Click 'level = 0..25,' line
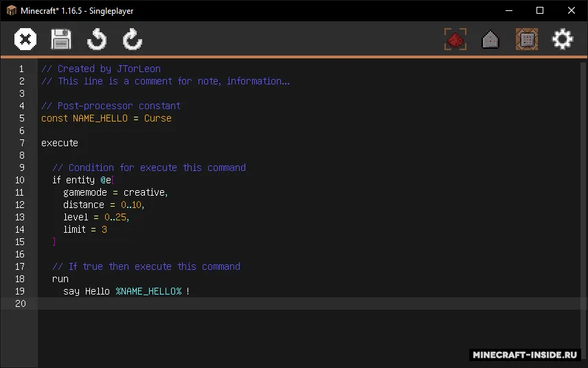This screenshot has height=368, width=588. click(96, 218)
